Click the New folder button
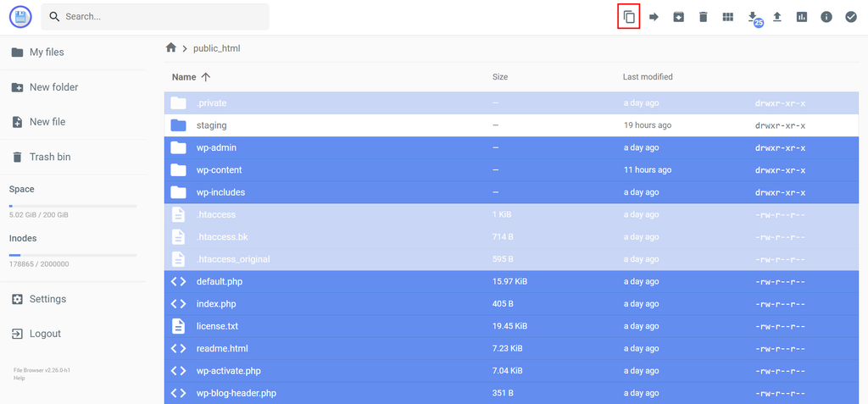 (53, 87)
